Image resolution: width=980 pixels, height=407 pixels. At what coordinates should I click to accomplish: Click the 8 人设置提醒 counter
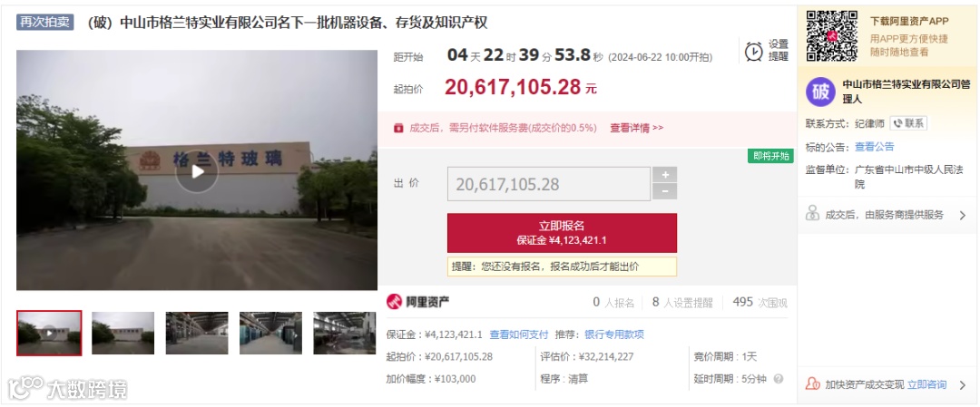682,303
